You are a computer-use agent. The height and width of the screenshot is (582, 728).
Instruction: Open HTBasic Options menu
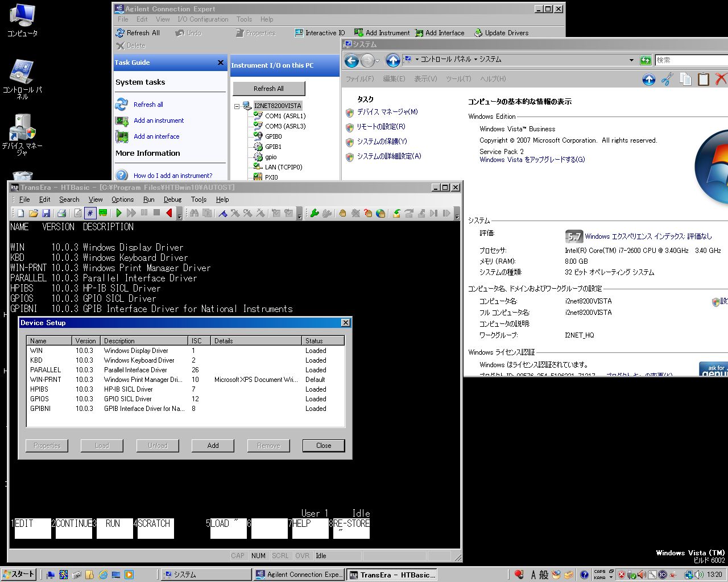(x=122, y=199)
